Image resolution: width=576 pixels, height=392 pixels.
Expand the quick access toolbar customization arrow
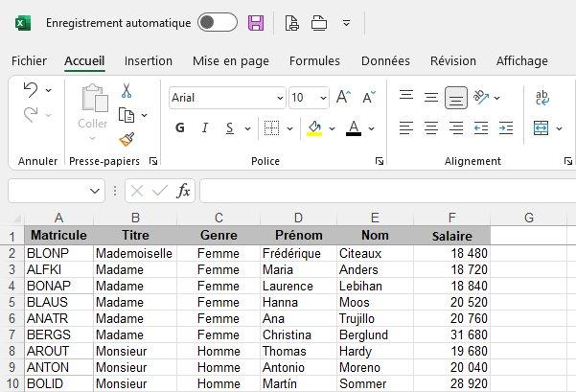click(x=346, y=23)
